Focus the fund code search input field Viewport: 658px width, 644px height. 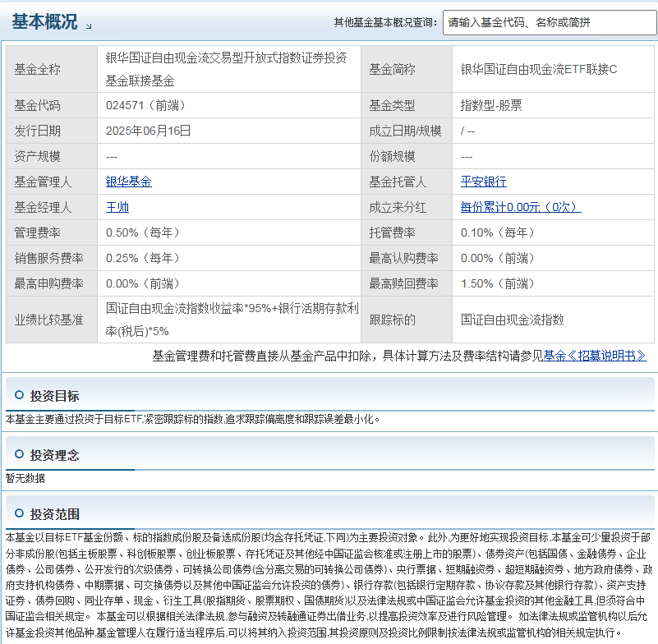pos(550,22)
